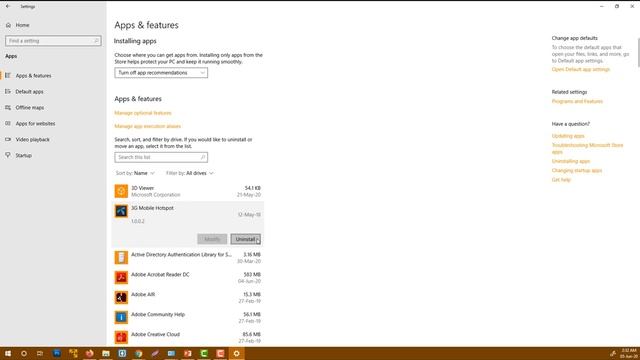This screenshot has height=360, width=640.
Task: Click Uninstall for 3G Mobile Hotspot
Action: tap(246, 239)
